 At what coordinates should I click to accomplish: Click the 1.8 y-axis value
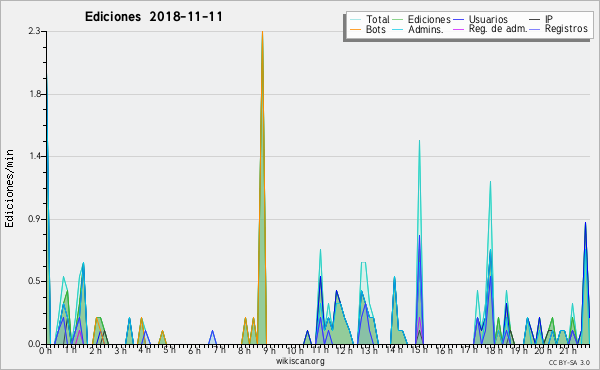coord(35,94)
